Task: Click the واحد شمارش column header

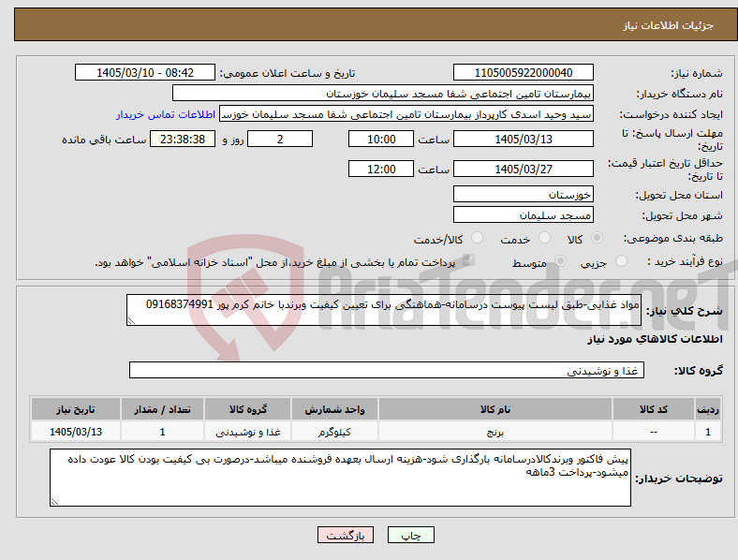Action: click(x=334, y=409)
